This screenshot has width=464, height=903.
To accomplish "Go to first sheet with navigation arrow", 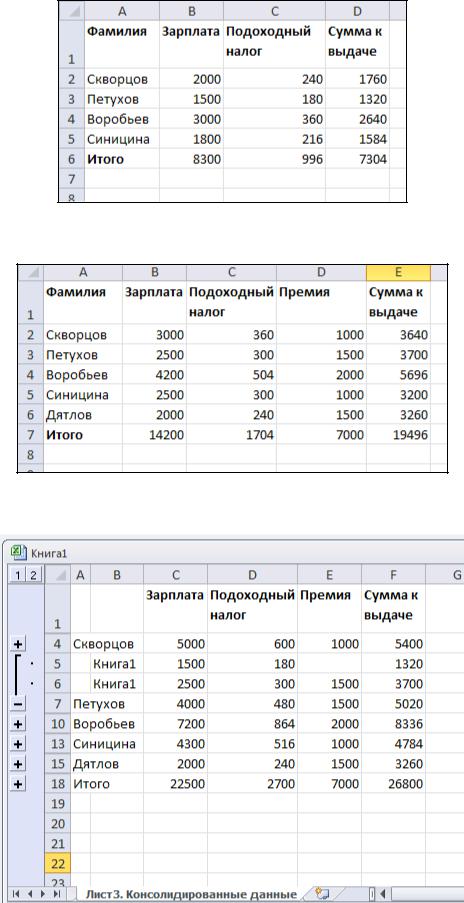I will [17, 894].
